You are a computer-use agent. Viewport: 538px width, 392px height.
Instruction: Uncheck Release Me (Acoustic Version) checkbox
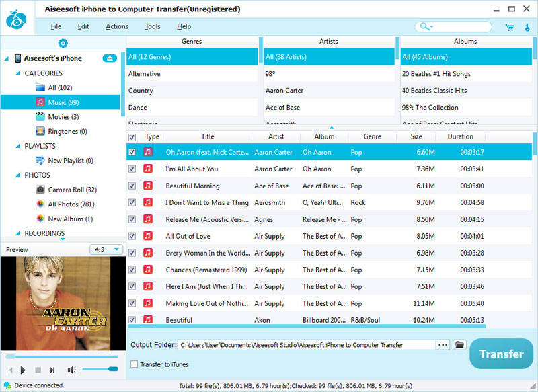click(132, 219)
